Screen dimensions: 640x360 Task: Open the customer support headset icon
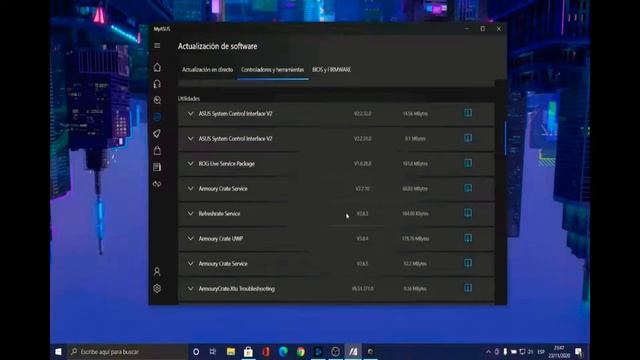[x=157, y=84]
